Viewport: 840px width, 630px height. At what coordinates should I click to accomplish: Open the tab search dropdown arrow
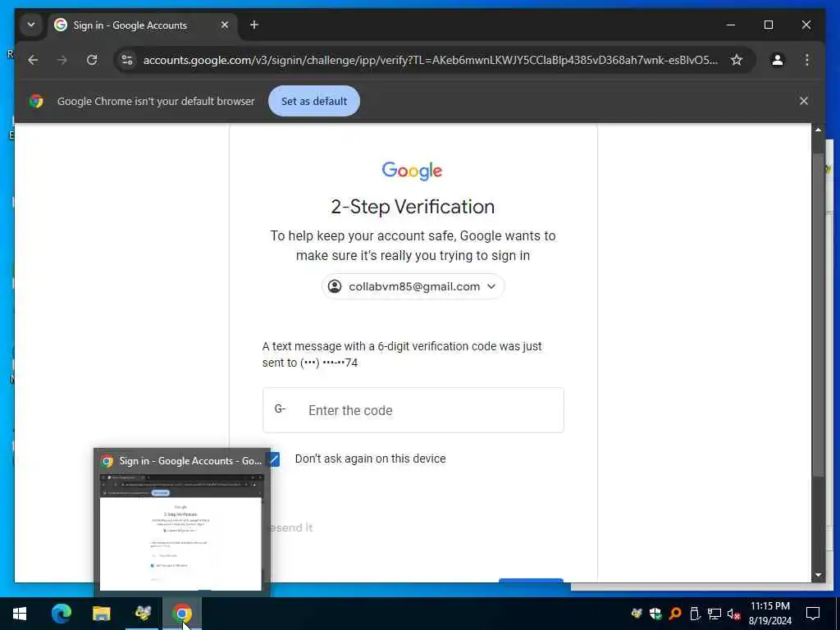31,25
